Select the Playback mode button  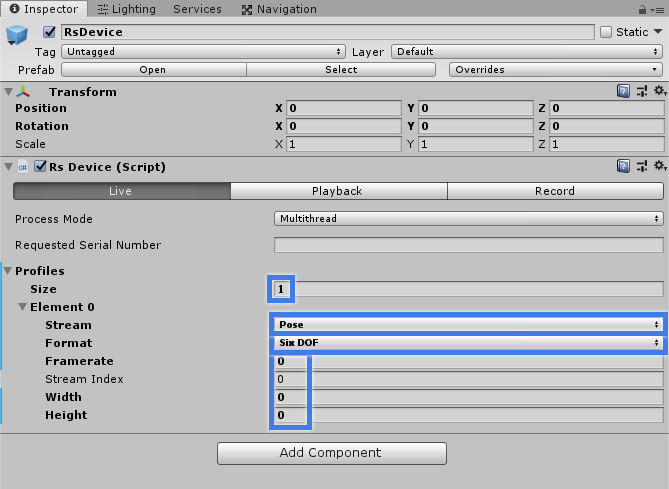pos(339,191)
